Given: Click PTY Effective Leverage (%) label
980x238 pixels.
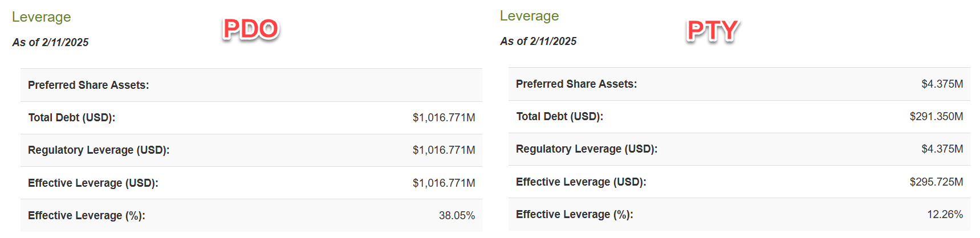Looking at the screenshot, I should pos(575,214).
